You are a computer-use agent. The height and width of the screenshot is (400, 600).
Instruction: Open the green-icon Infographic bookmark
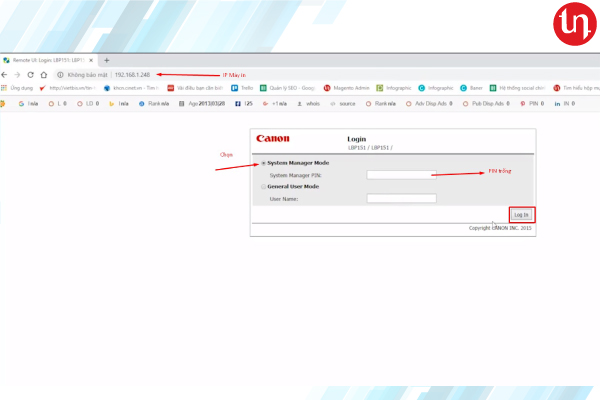pos(394,88)
